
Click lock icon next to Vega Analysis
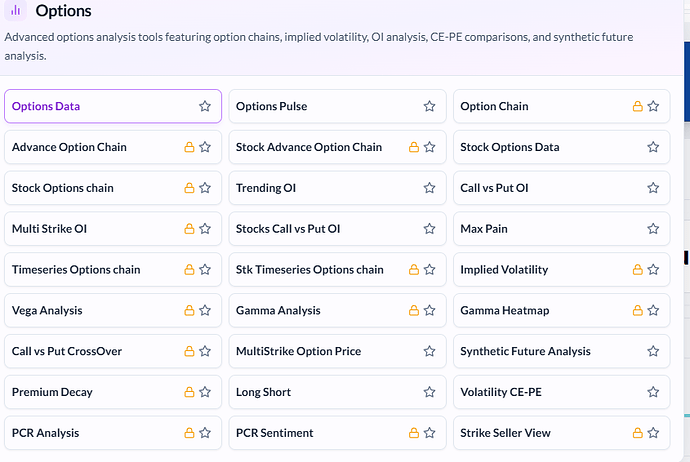tap(188, 311)
